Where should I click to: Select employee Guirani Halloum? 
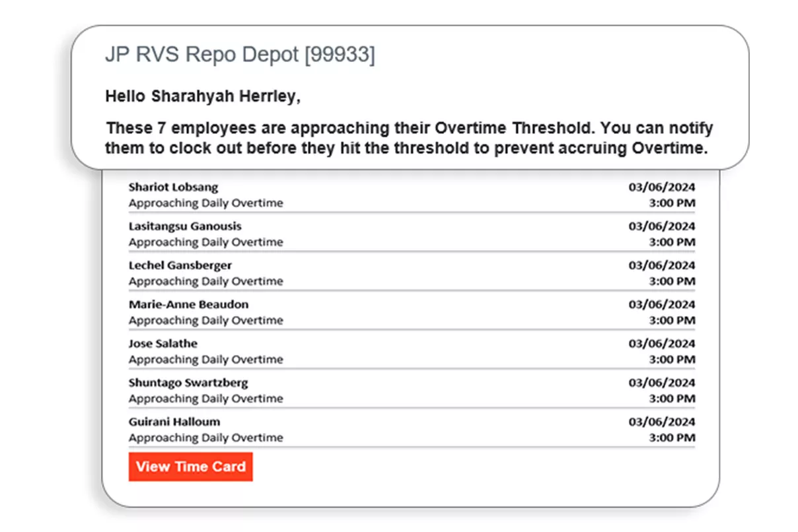[174, 422]
